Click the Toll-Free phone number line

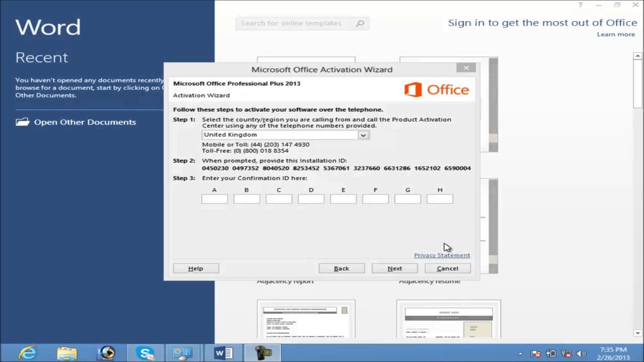tap(245, 151)
